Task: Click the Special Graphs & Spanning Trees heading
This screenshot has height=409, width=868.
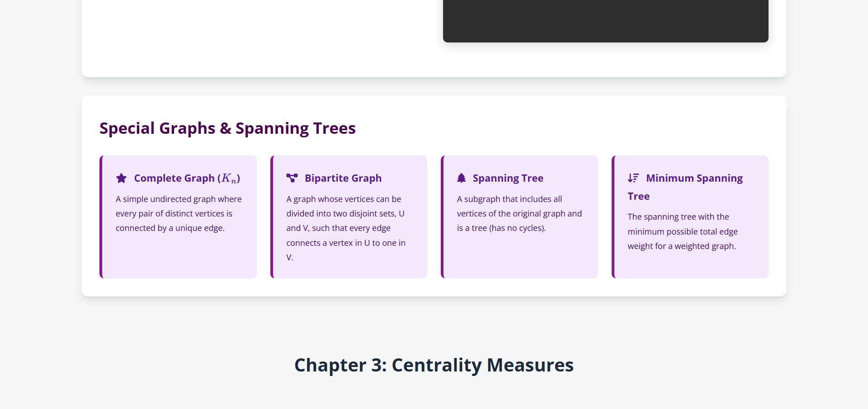Action: point(227,128)
